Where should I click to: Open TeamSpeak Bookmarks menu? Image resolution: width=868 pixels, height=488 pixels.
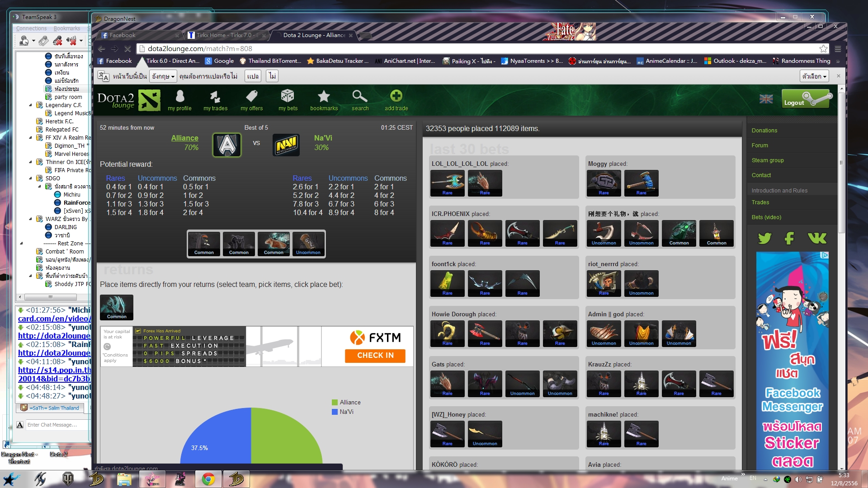click(66, 28)
